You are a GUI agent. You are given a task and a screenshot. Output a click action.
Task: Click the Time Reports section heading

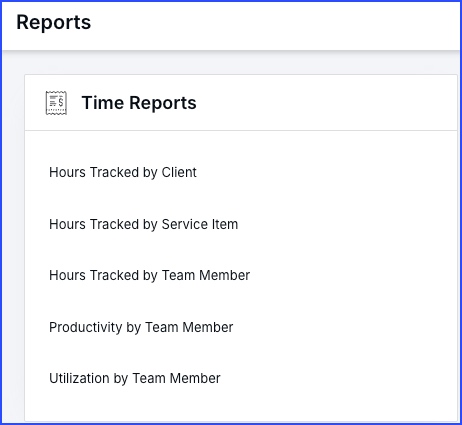[x=139, y=103]
